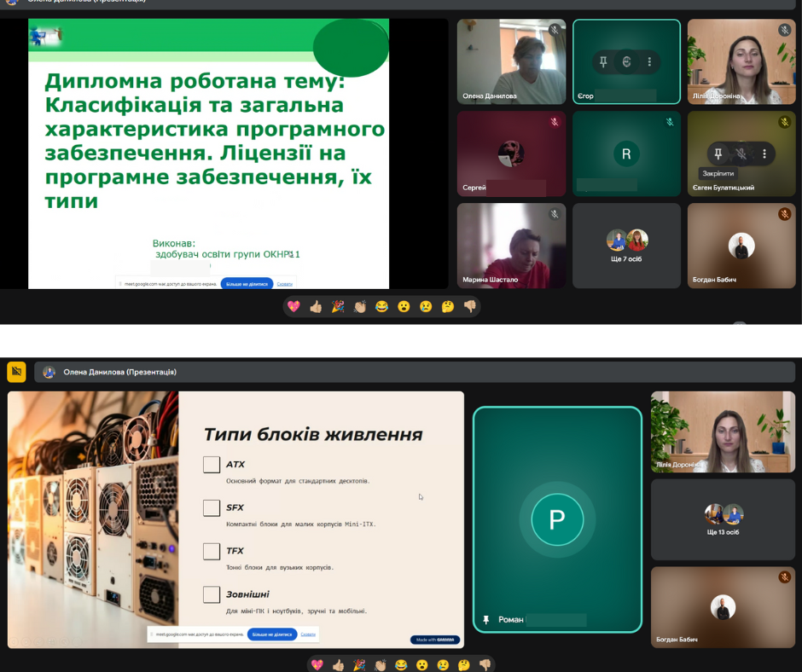Screen dimensions: 802x672
Task: Send thinking face reaction in bottom meeting bar
Action: tap(464, 665)
